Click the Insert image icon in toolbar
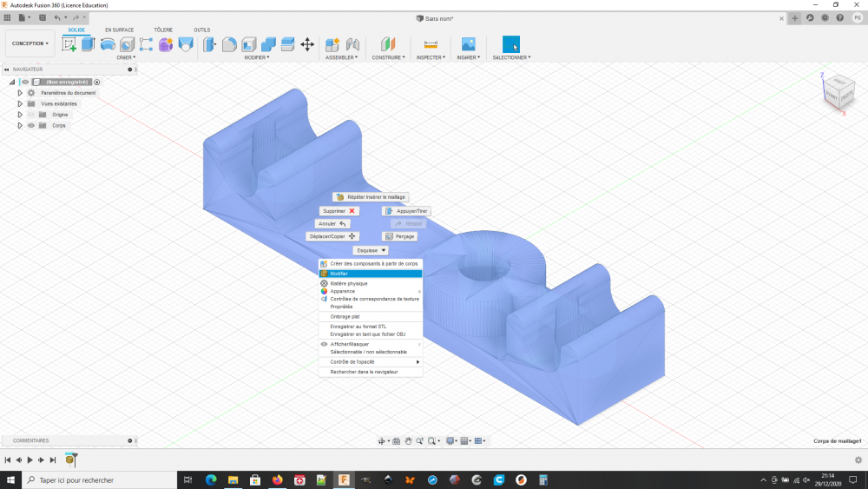868x489 pixels. click(x=468, y=44)
